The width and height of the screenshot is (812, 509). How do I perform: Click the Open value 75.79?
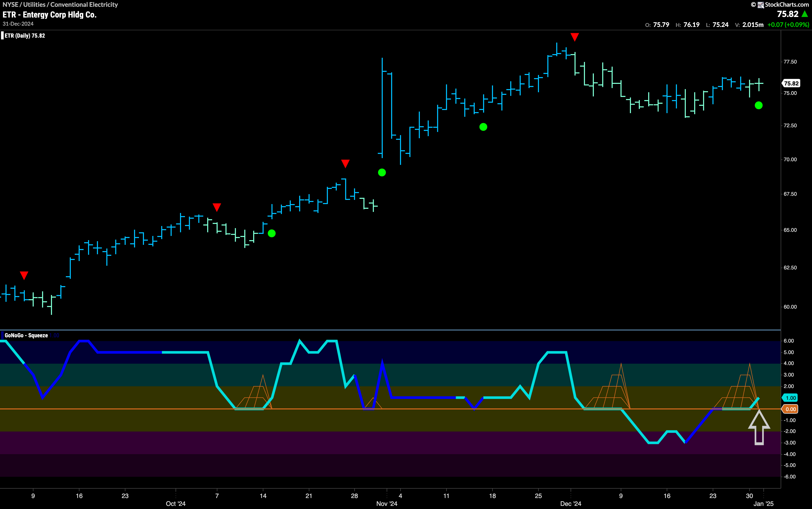point(661,25)
